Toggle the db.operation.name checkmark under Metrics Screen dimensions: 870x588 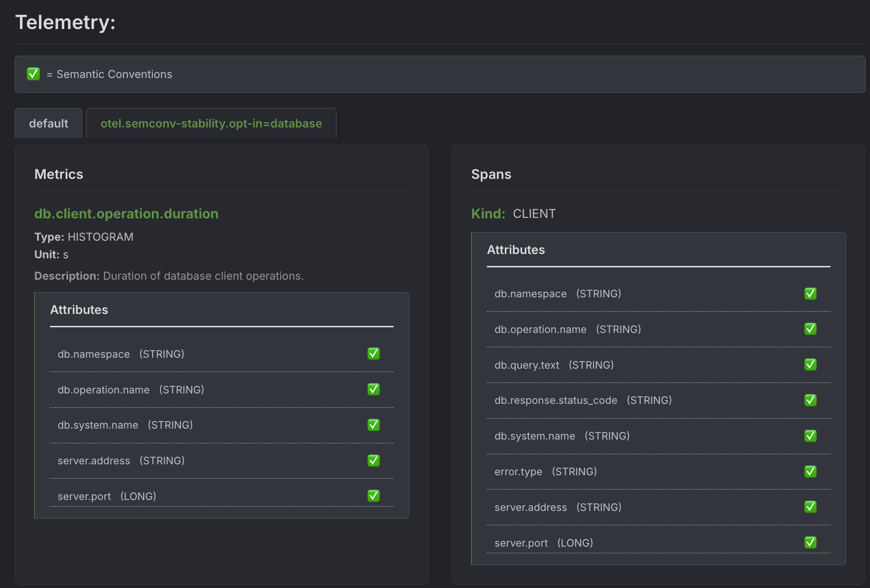[x=374, y=389]
